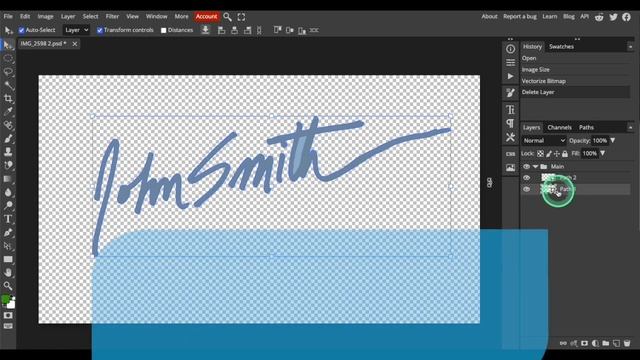The width and height of the screenshot is (640, 360).
Task: Toggle fullscreen mode icon
Action: [x=241, y=17]
